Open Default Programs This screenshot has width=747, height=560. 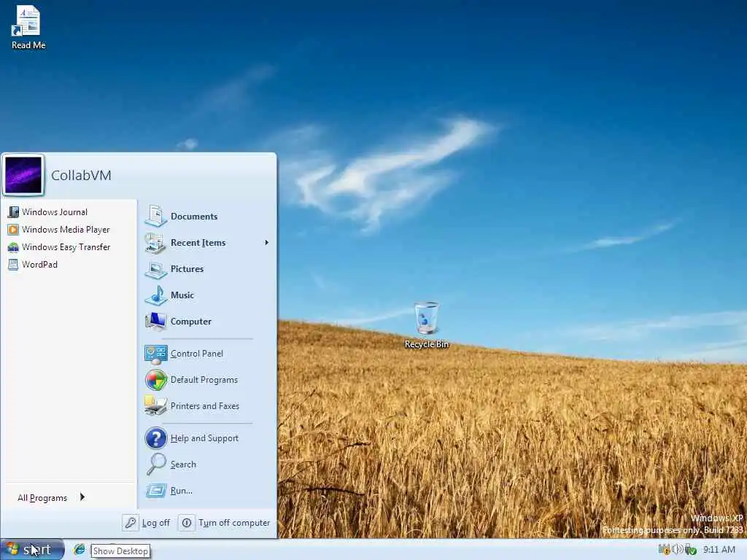click(x=206, y=379)
